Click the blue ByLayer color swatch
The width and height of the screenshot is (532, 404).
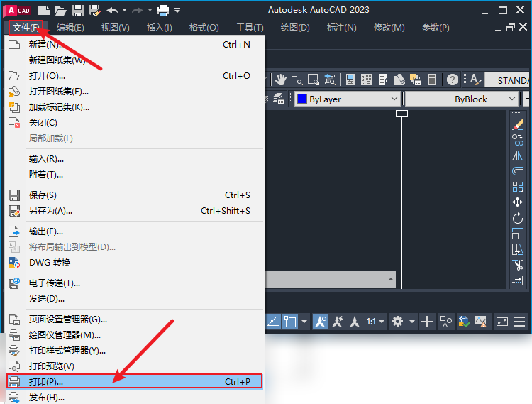tap(302, 99)
